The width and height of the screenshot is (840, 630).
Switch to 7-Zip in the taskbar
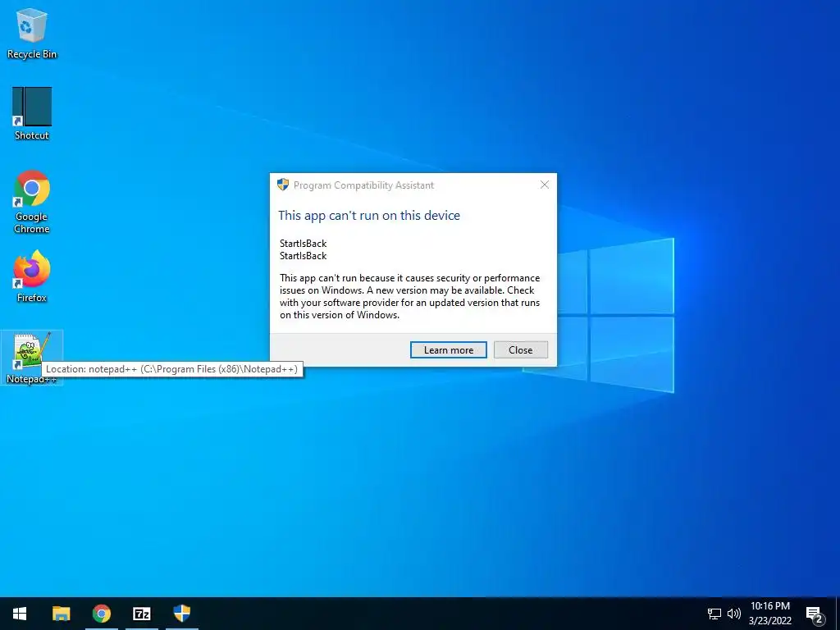point(141,614)
